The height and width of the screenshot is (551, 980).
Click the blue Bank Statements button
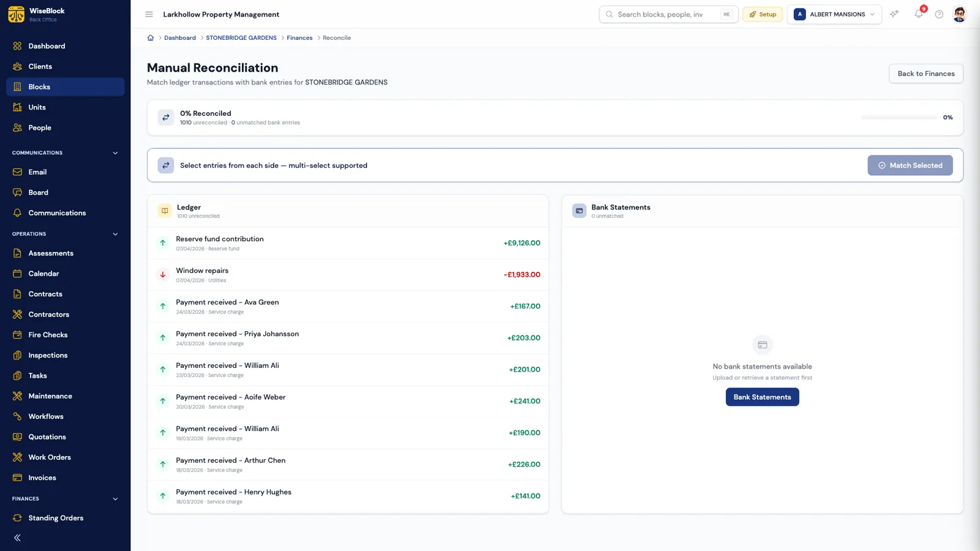click(x=762, y=397)
